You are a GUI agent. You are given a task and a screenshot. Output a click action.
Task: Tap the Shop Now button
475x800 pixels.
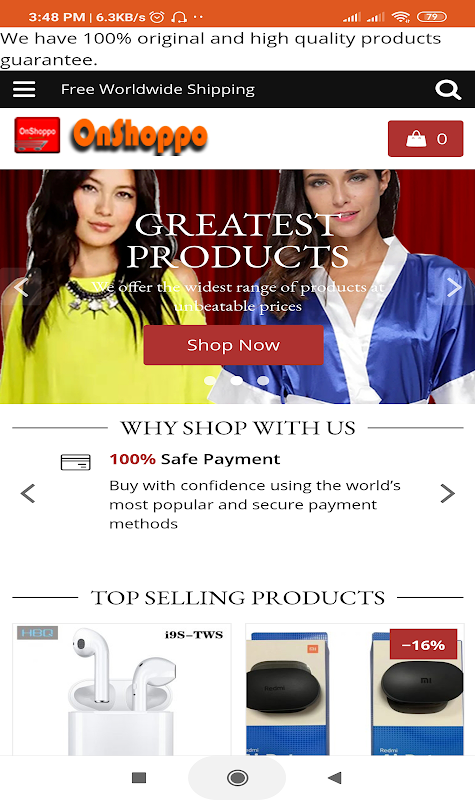[x=234, y=345]
